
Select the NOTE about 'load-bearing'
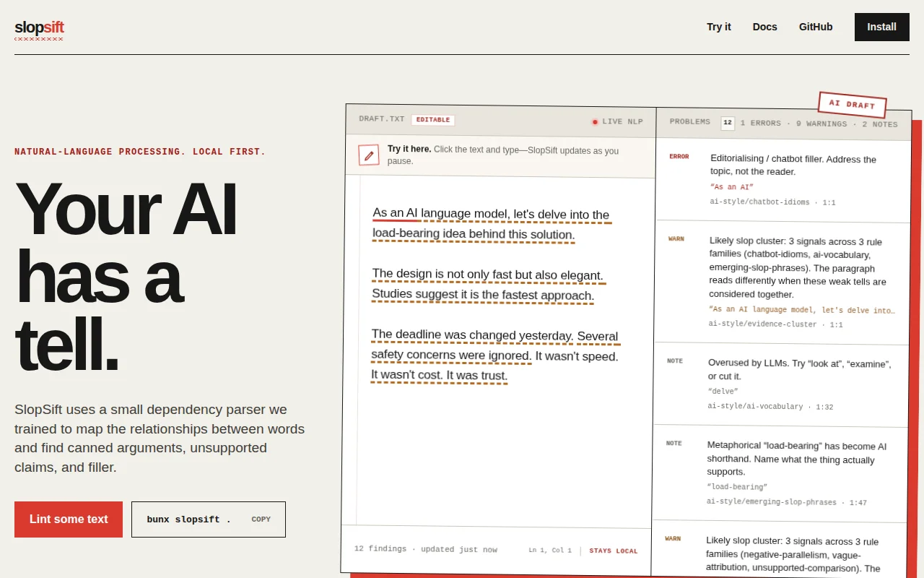pyautogui.click(x=780, y=473)
